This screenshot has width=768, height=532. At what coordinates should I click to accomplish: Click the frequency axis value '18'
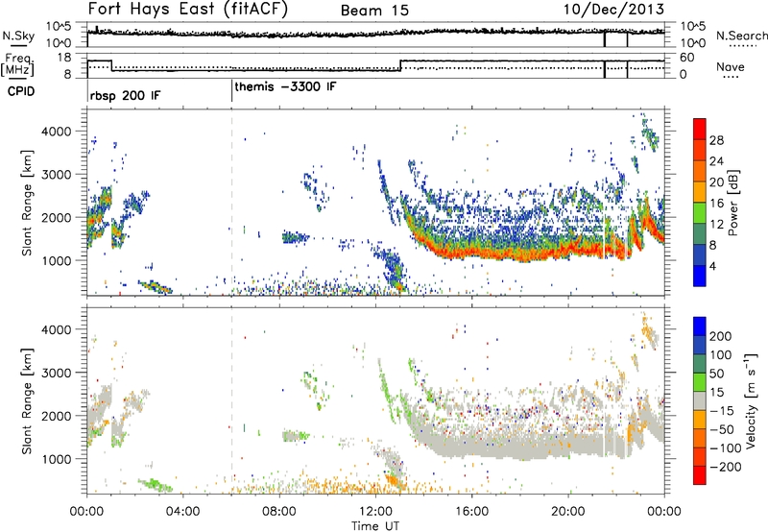pyautogui.click(x=64, y=58)
